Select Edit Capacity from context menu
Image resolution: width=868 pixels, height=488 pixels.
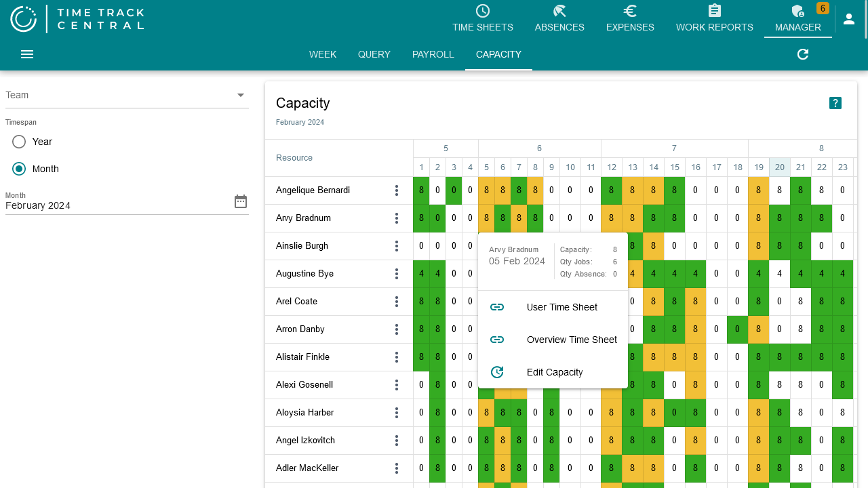(x=555, y=372)
